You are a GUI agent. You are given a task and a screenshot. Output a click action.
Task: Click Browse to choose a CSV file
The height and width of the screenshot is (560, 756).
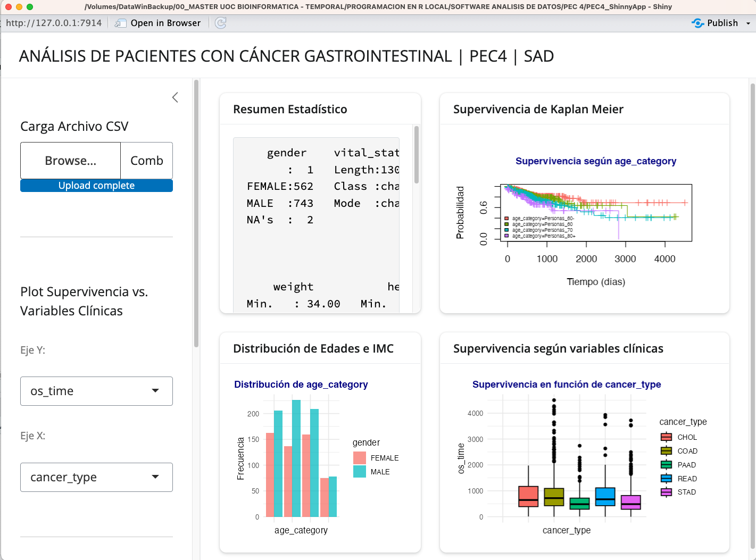tap(70, 161)
